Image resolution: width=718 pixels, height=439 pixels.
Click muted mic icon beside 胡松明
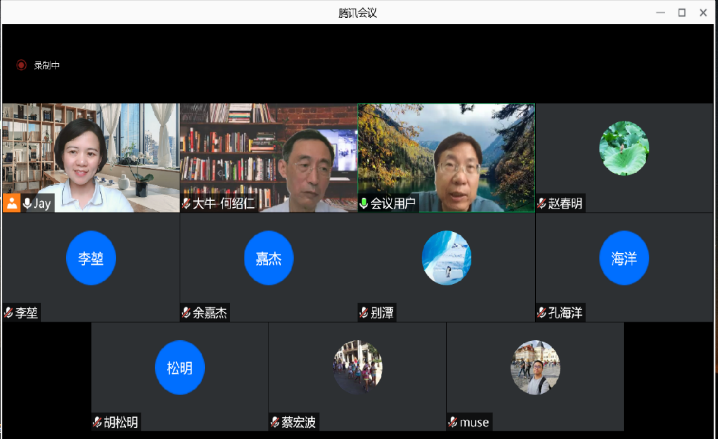tap(97, 422)
